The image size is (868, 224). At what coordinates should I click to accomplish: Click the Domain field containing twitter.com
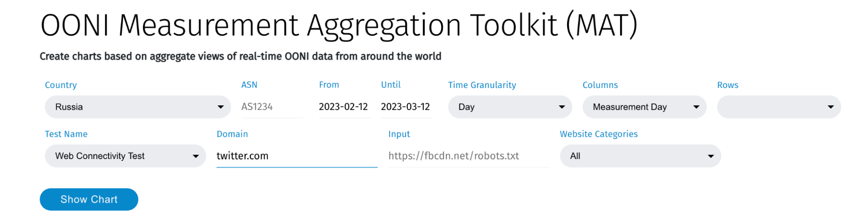(x=297, y=156)
